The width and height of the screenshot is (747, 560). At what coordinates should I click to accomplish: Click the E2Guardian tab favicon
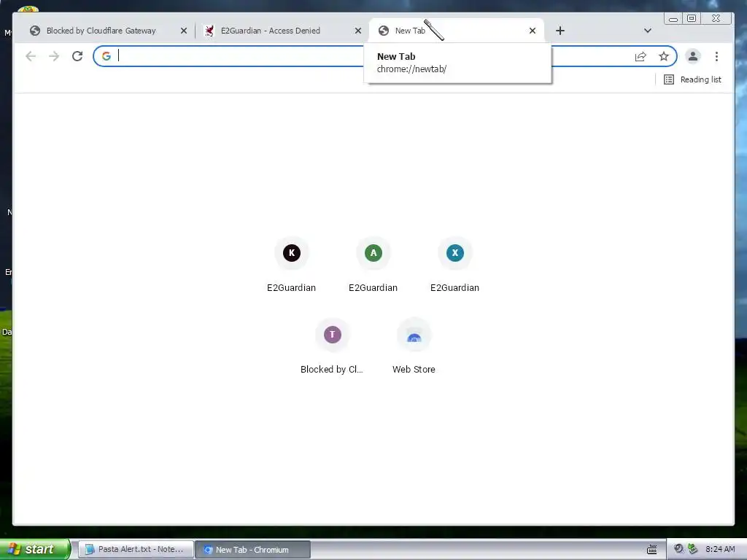coord(209,31)
